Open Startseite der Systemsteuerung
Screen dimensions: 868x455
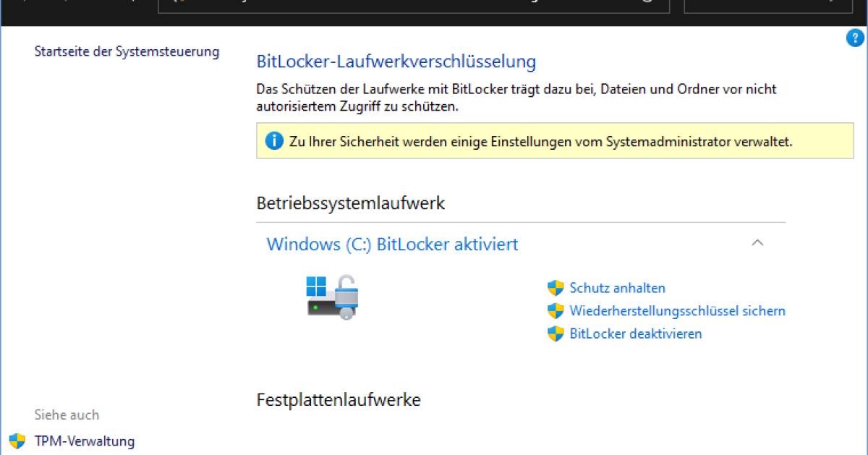(x=127, y=51)
